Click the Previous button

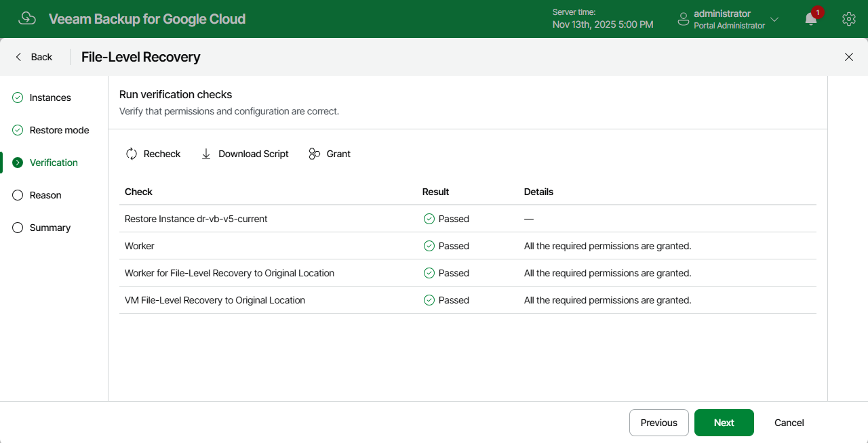[659, 423]
